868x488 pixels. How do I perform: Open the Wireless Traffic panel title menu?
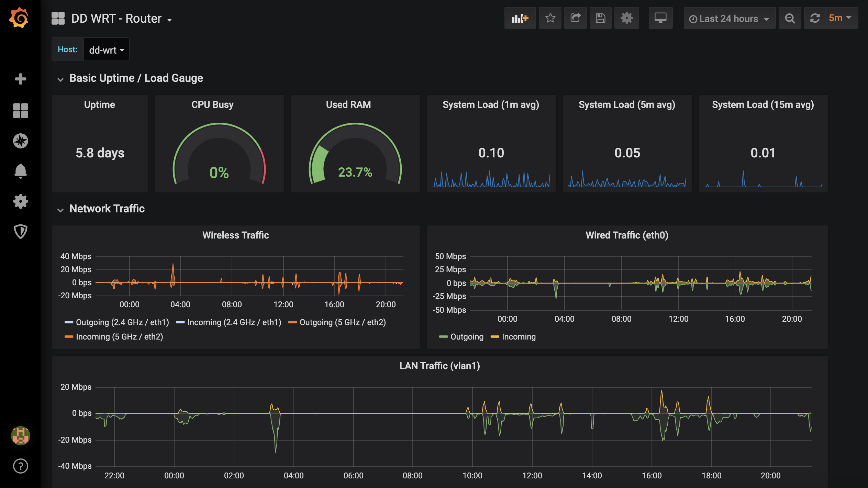pyautogui.click(x=235, y=235)
